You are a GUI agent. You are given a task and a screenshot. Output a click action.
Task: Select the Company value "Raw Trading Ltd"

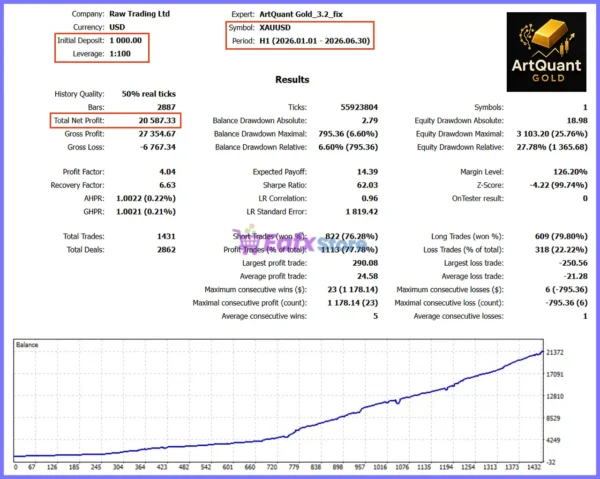tap(139, 14)
